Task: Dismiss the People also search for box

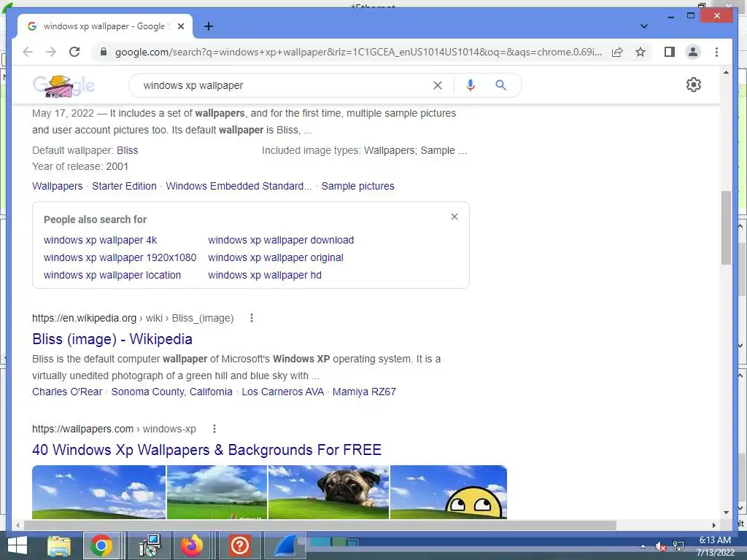Action: [x=454, y=217]
